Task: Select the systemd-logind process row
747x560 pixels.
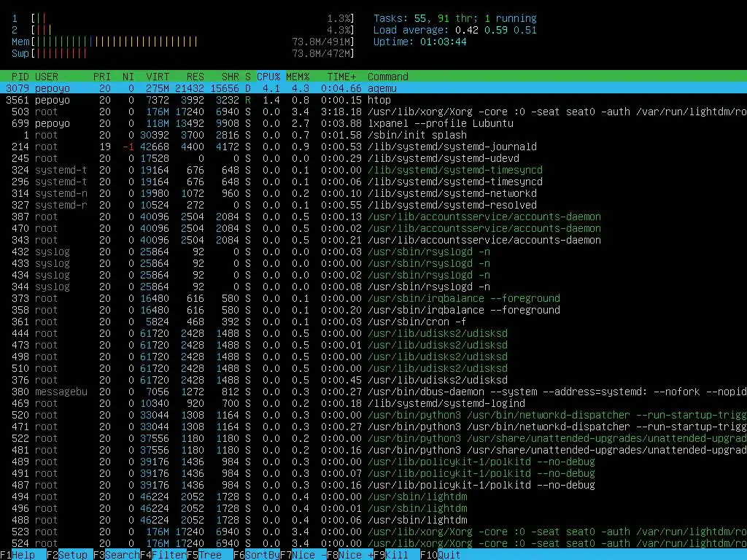Action: pos(373,403)
